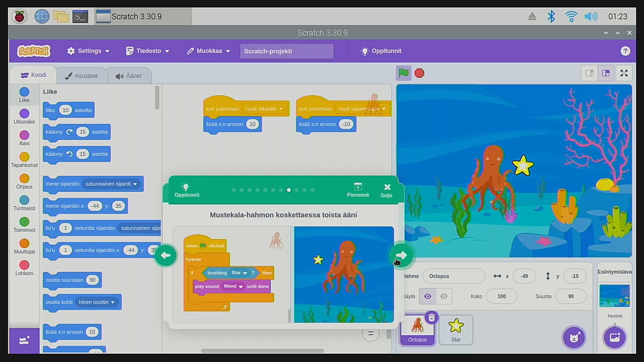Edit the Suunta direction value 90
This screenshot has height=362, width=644.
571,296
